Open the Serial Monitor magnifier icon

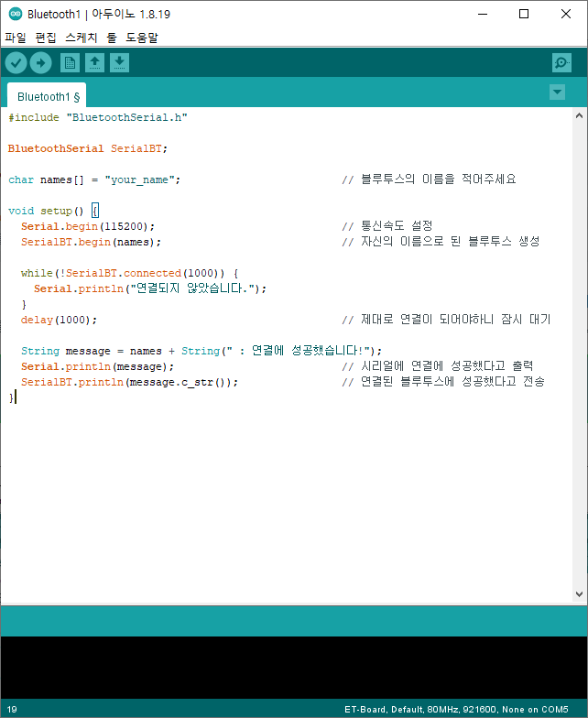[561, 62]
